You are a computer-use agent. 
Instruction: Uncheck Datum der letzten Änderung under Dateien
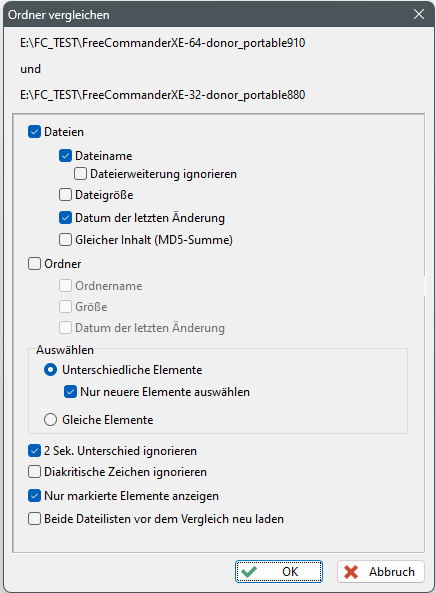(65, 218)
